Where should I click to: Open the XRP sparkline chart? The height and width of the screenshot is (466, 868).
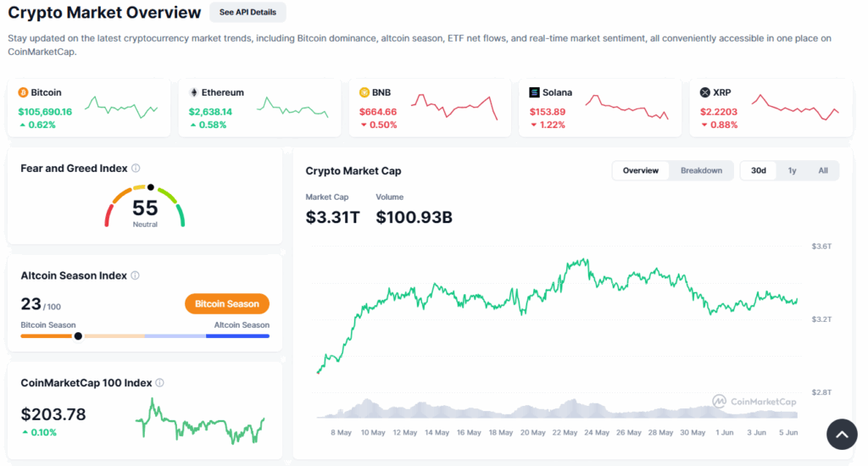coord(795,108)
